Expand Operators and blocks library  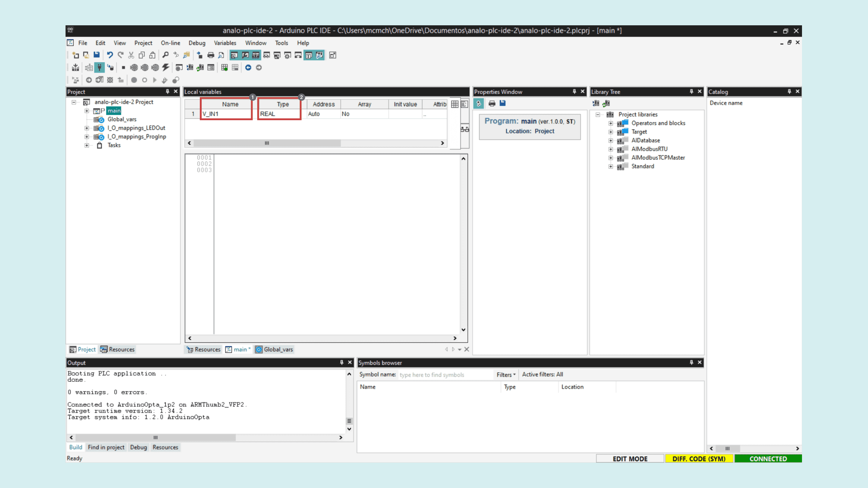(611, 123)
